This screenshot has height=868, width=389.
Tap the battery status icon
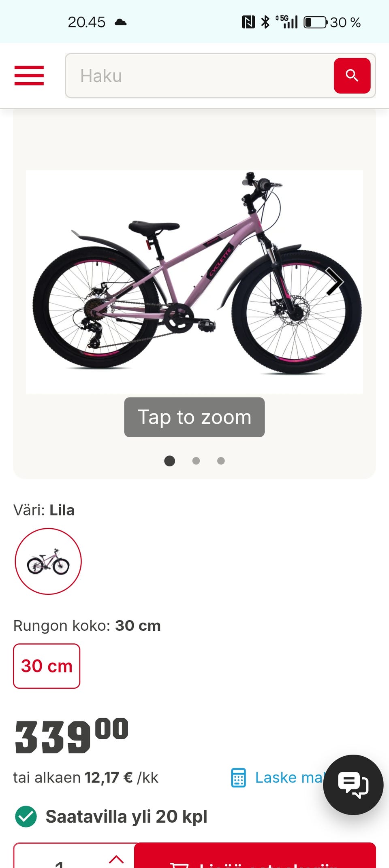pyautogui.click(x=315, y=22)
